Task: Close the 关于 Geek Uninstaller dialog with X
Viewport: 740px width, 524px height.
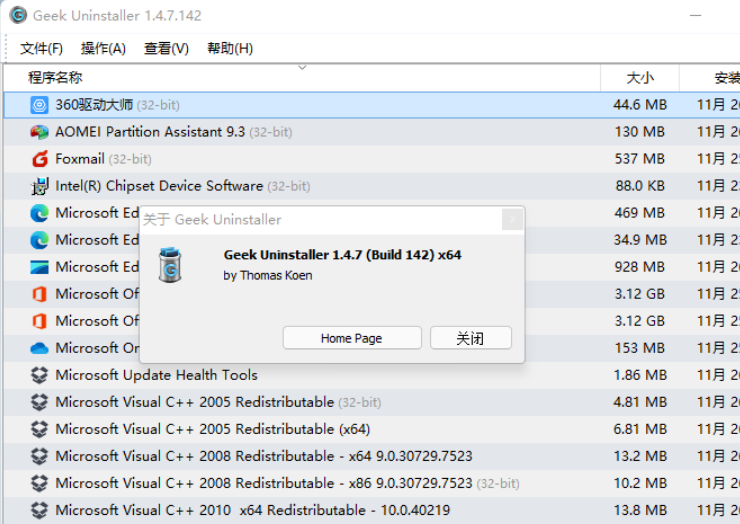Action: [512, 220]
